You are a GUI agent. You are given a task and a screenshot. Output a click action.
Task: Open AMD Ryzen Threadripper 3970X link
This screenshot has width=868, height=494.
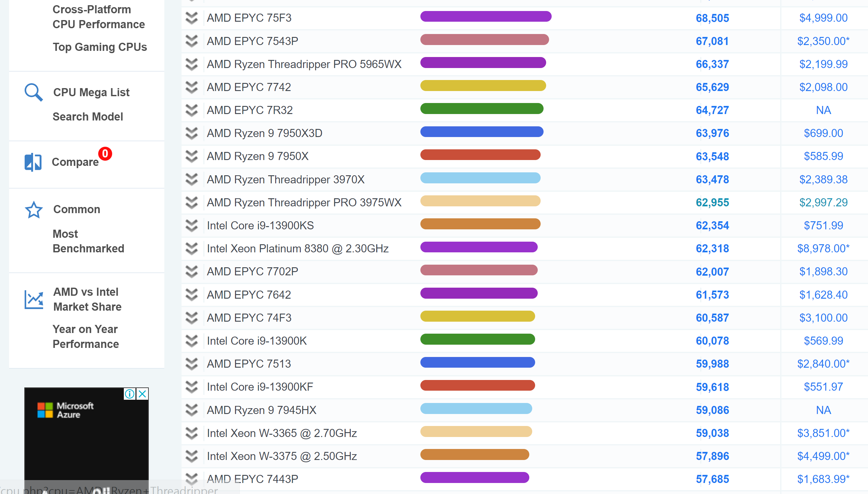286,179
